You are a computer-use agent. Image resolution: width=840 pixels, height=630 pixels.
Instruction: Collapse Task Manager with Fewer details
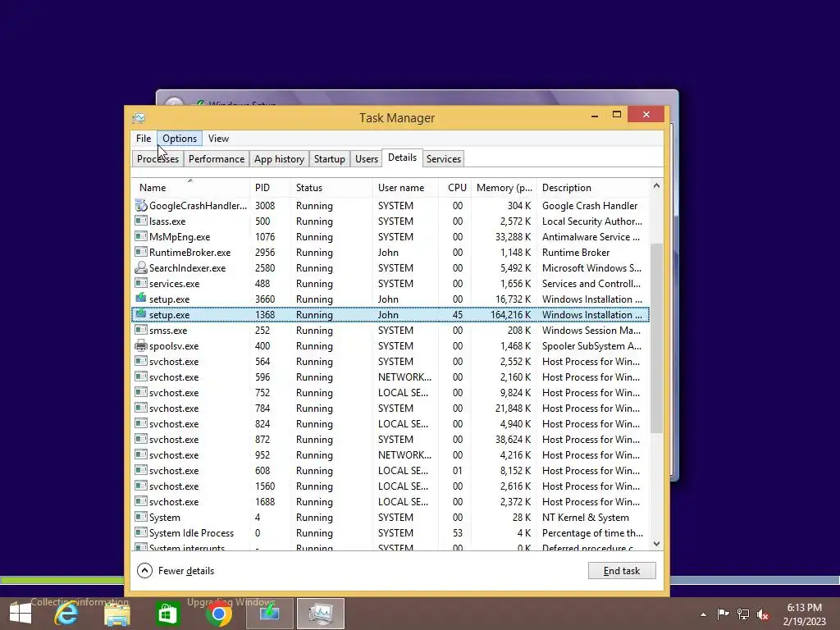pyautogui.click(x=176, y=571)
